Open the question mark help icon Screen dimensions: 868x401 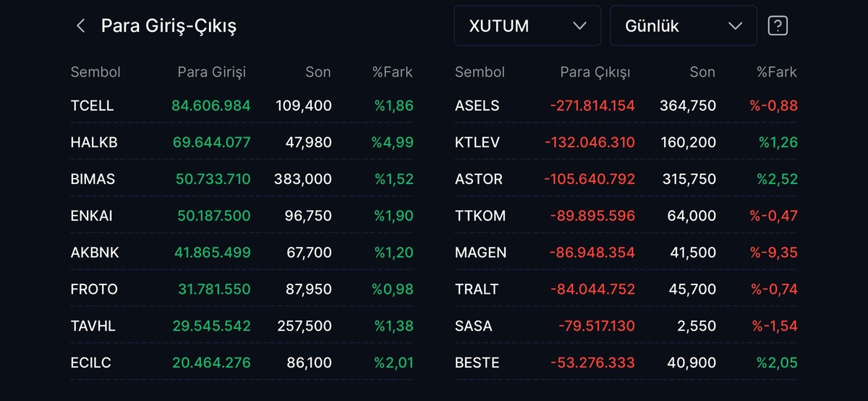coord(778,26)
